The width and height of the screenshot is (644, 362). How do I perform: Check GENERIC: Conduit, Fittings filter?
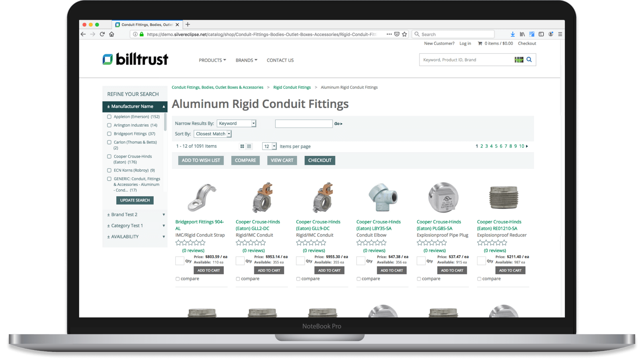click(x=109, y=179)
